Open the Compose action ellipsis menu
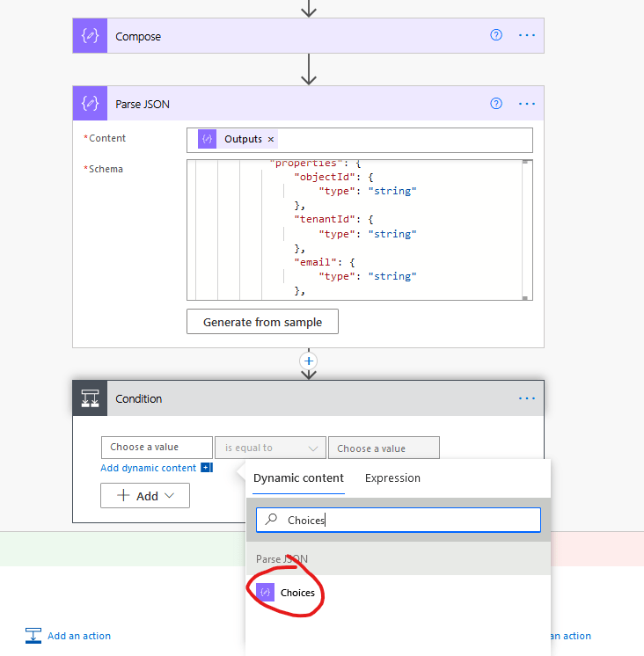 pyautogui.click(x=526, y=35)
